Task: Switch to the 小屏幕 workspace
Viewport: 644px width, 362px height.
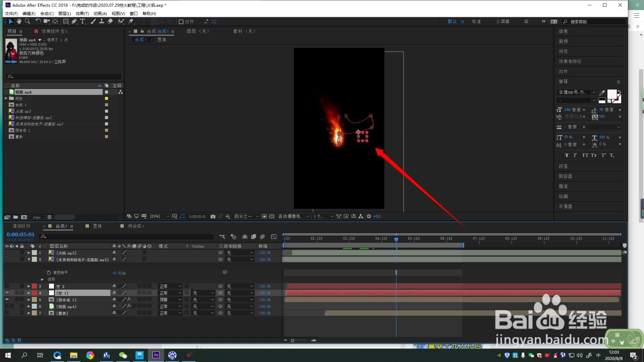Action: (x=503, y=22)
